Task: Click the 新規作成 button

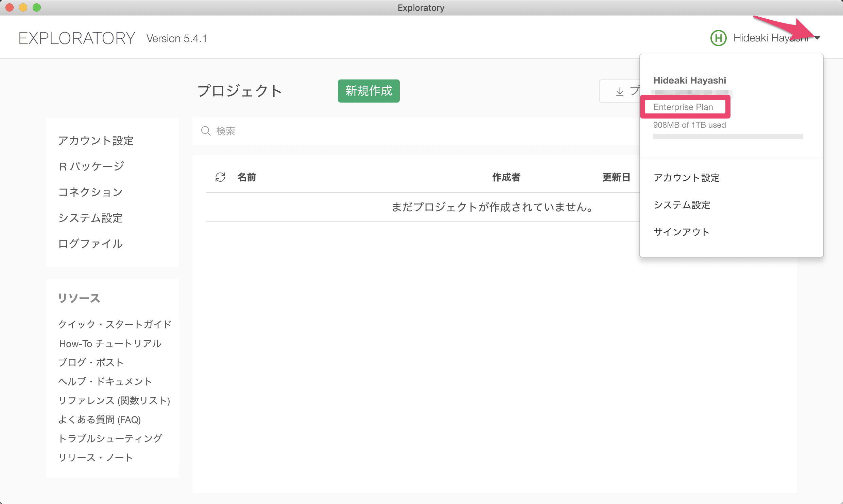Action: pyautogui.click(x=368, y=91)
